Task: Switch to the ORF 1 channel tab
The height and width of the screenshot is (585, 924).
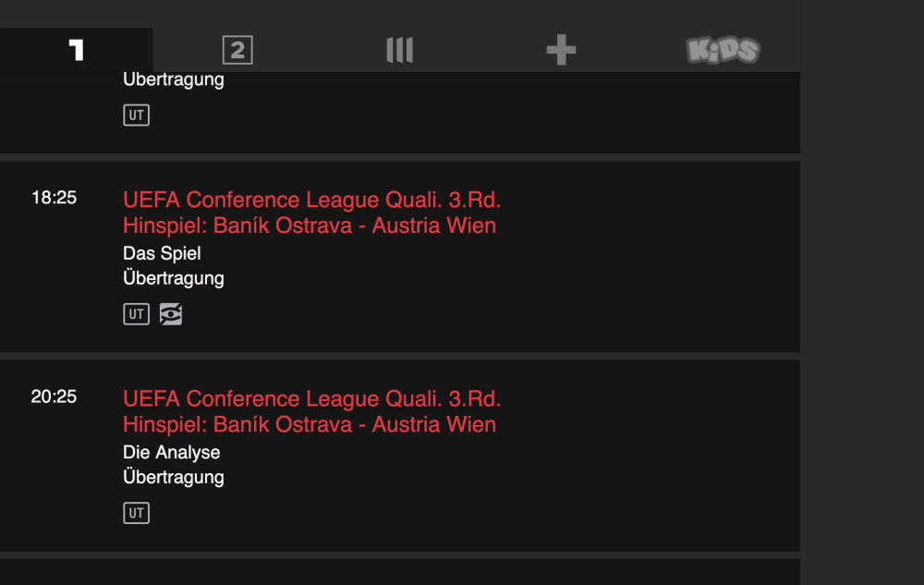Action: coord(76,50)
